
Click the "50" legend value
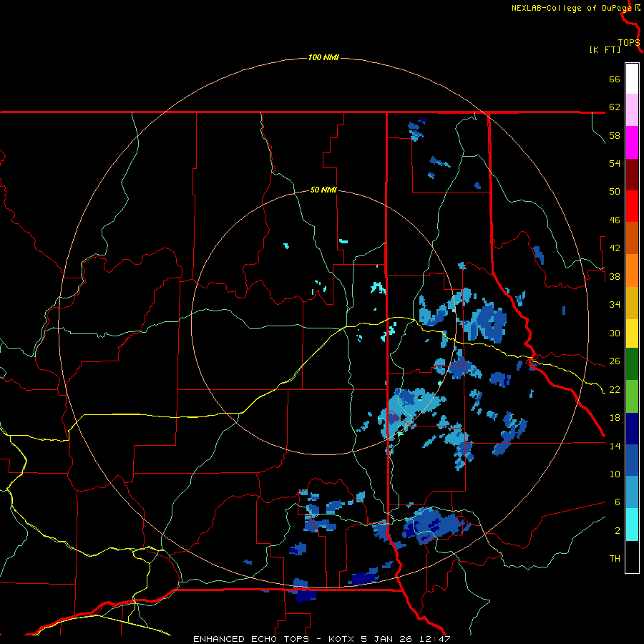coord(615,192)
